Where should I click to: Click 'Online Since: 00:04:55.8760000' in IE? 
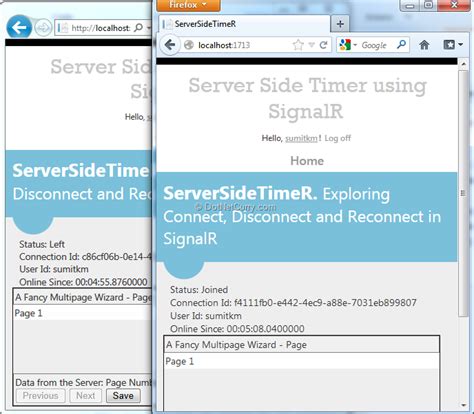(x=83, y=282)
